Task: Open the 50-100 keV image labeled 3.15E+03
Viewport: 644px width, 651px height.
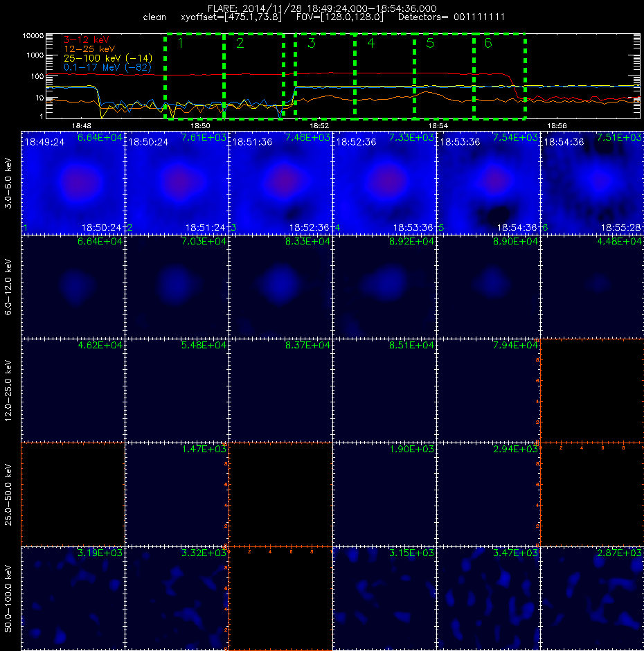Action: tap(384, 598)
